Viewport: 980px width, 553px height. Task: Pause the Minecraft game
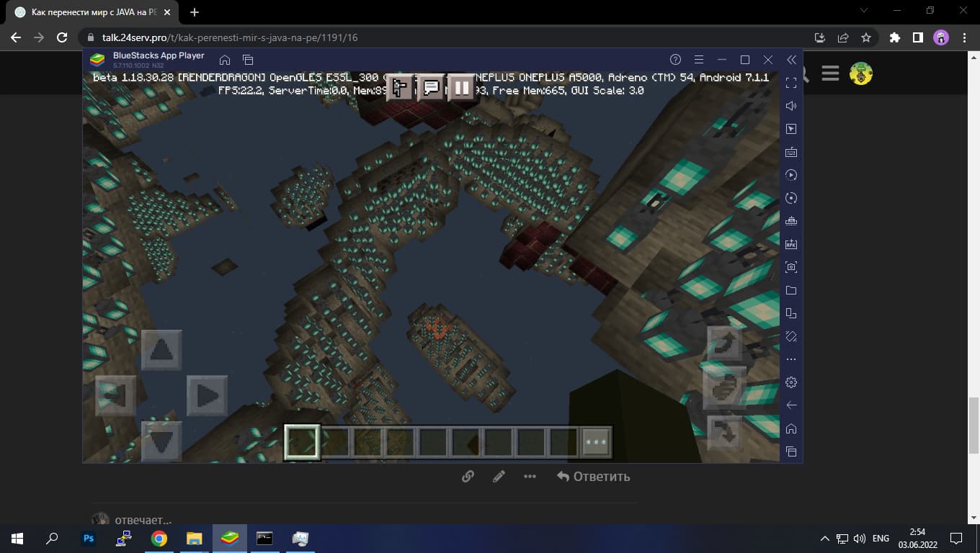click(x=461, y=88)
